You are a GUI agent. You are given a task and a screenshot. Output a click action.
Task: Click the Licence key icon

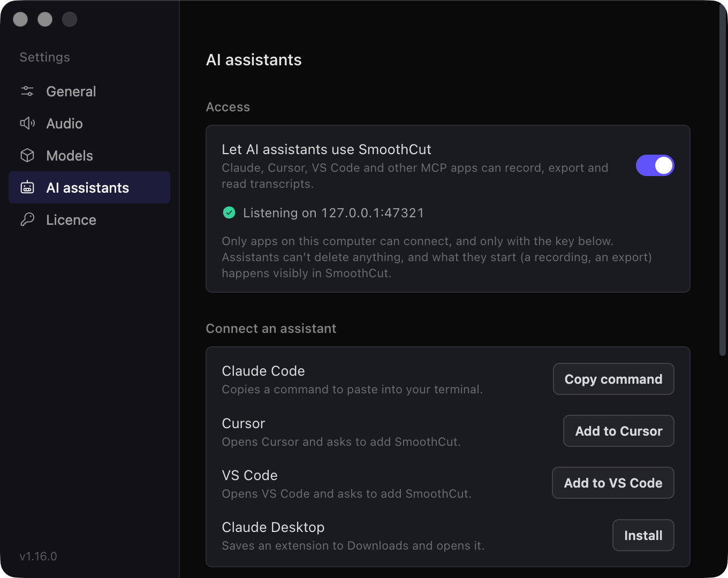(27, 219)
